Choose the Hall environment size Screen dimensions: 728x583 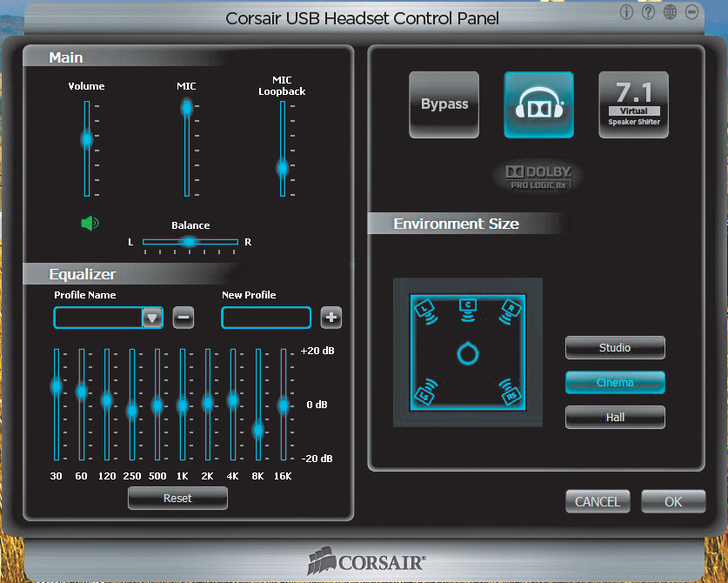615,418
